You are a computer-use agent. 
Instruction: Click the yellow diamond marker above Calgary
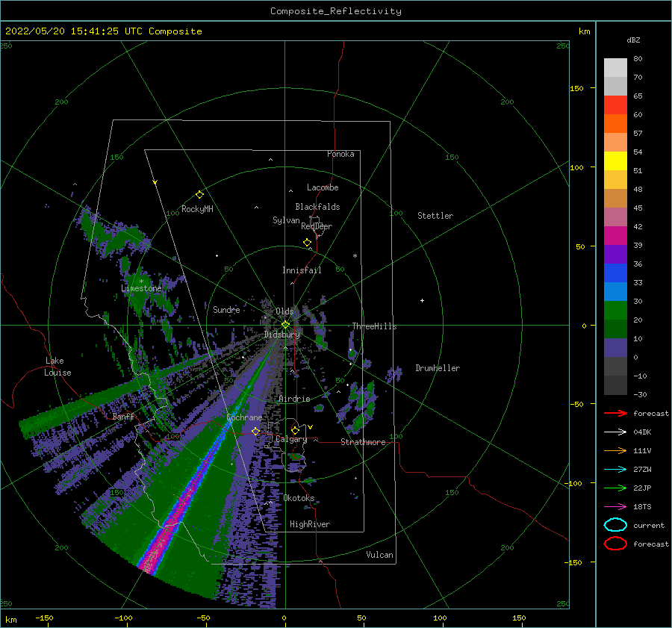pyautogui.click(x=295, y=430)
